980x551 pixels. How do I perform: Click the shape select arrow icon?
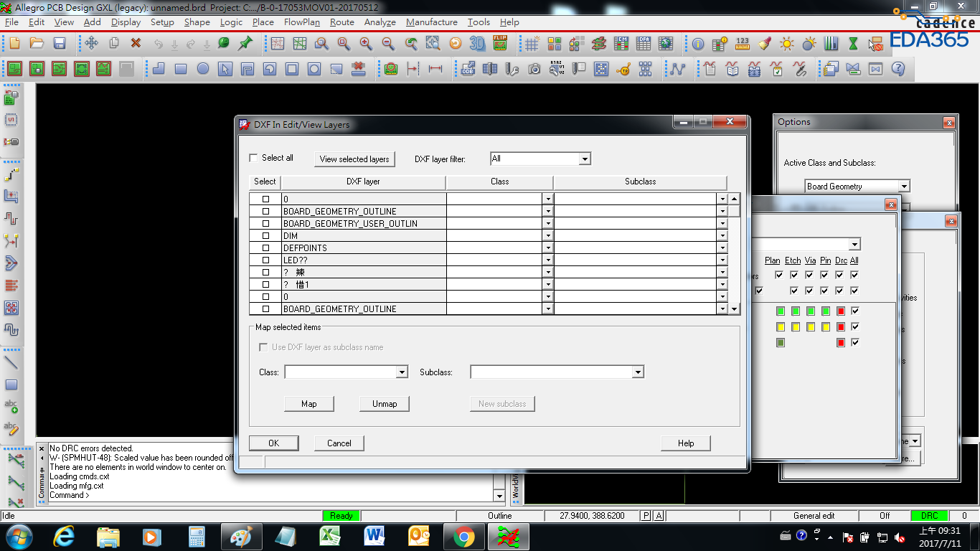point(225,69)
